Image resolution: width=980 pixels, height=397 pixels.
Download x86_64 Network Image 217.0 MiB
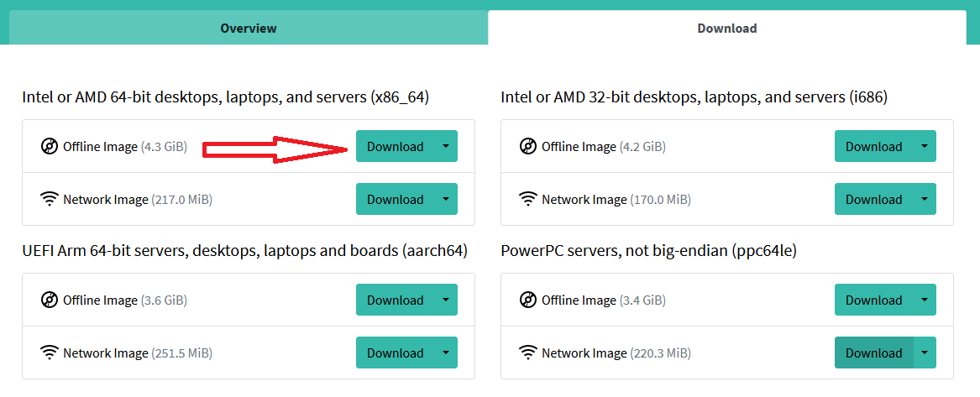click(395, 200)
